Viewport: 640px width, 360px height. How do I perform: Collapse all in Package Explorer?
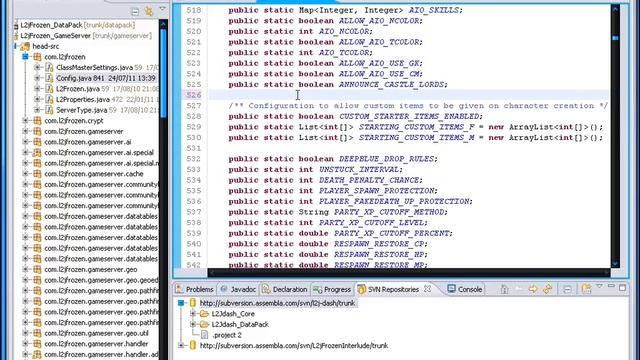click(135, 11)
